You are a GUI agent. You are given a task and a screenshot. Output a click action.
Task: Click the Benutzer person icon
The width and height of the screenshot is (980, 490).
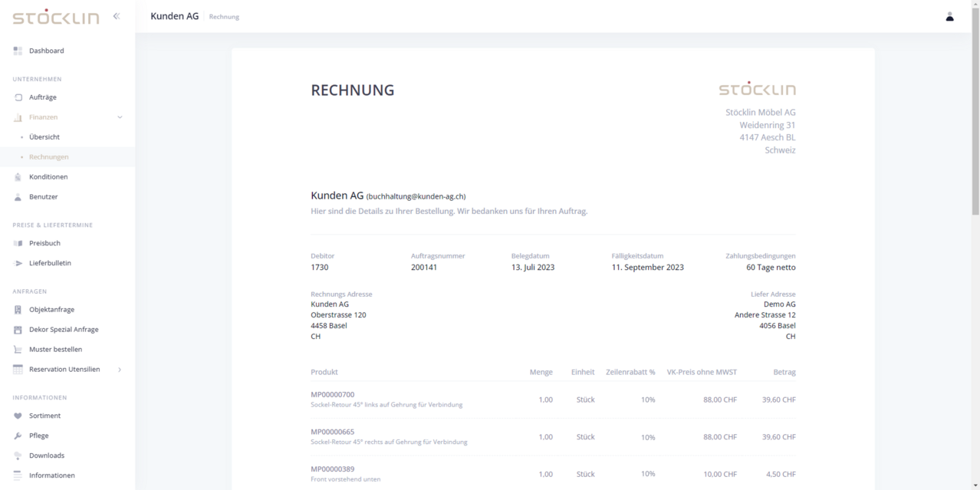(18, 197)
